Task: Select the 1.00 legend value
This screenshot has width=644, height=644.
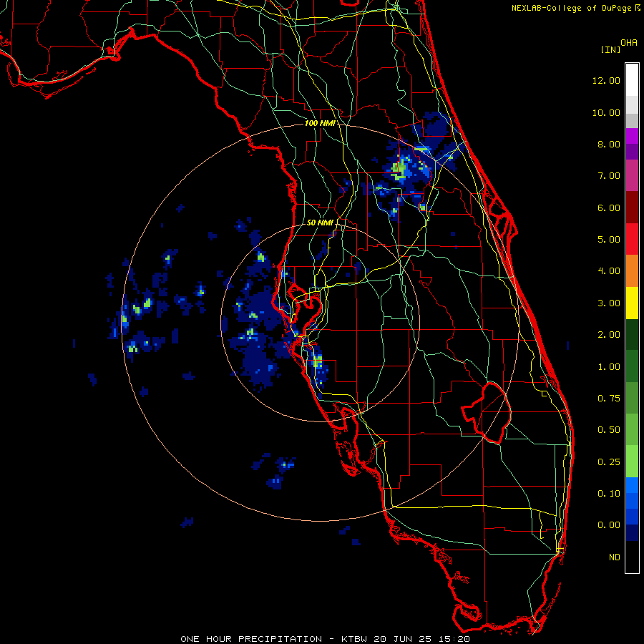Action: pyautogui.click(x=609, y=367)
